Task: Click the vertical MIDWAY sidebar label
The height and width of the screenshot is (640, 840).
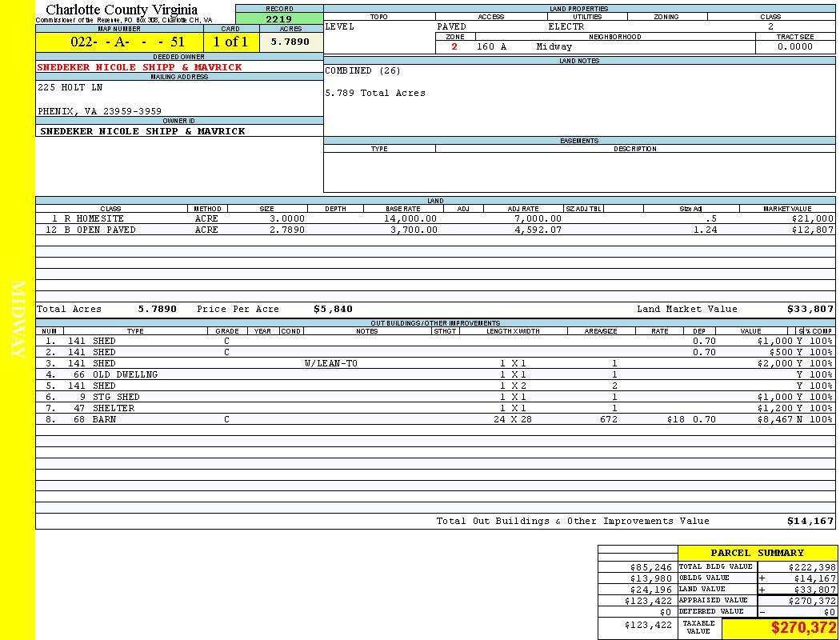Action: [x=18, y=320]
